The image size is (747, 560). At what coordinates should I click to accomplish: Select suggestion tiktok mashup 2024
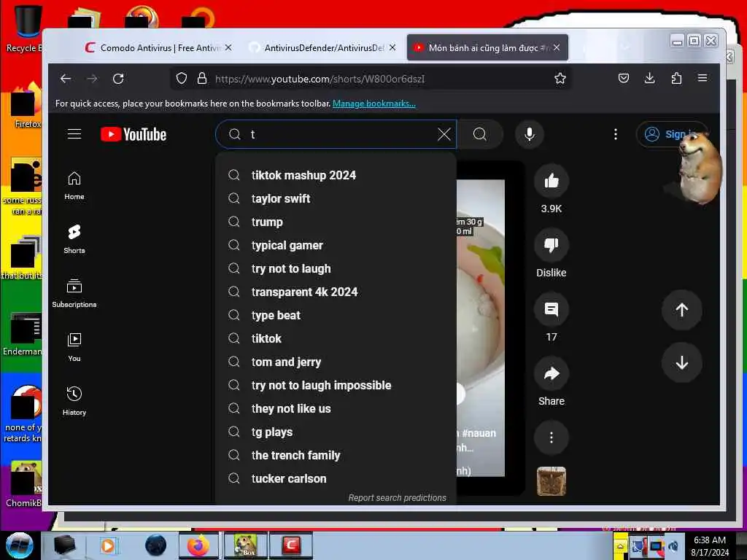[336, 175]
